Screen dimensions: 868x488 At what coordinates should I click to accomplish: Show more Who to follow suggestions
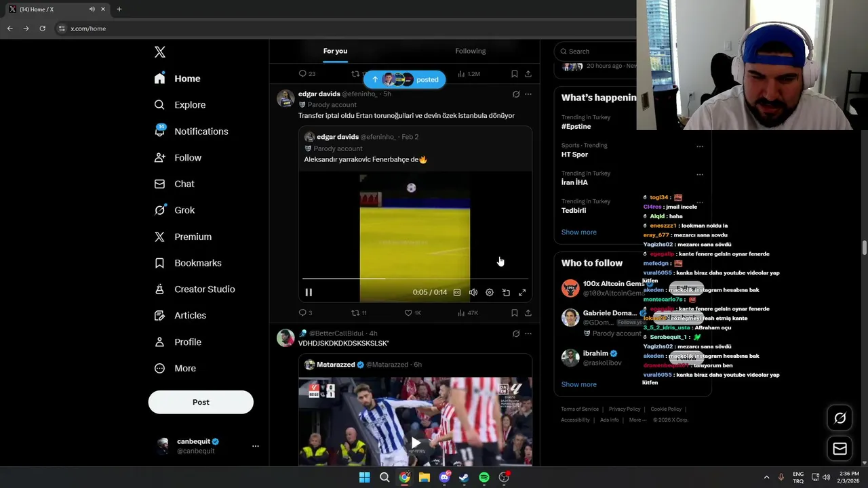pos(579,384)
